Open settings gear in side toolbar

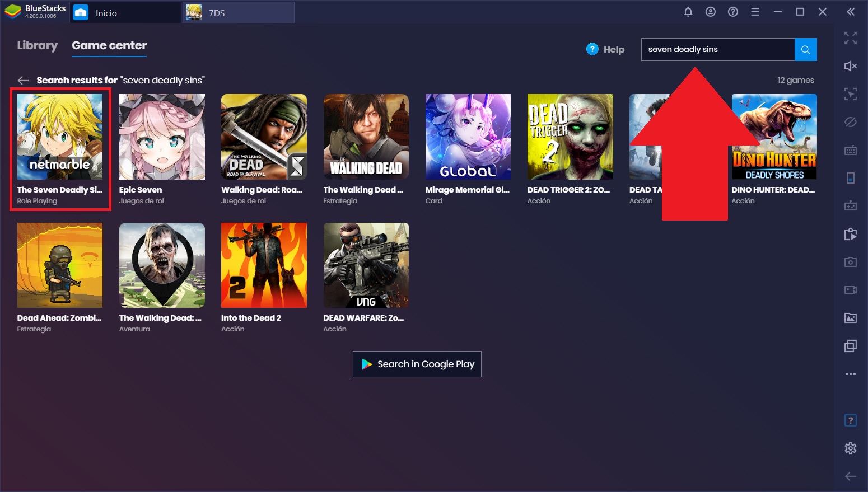[851, 448]
